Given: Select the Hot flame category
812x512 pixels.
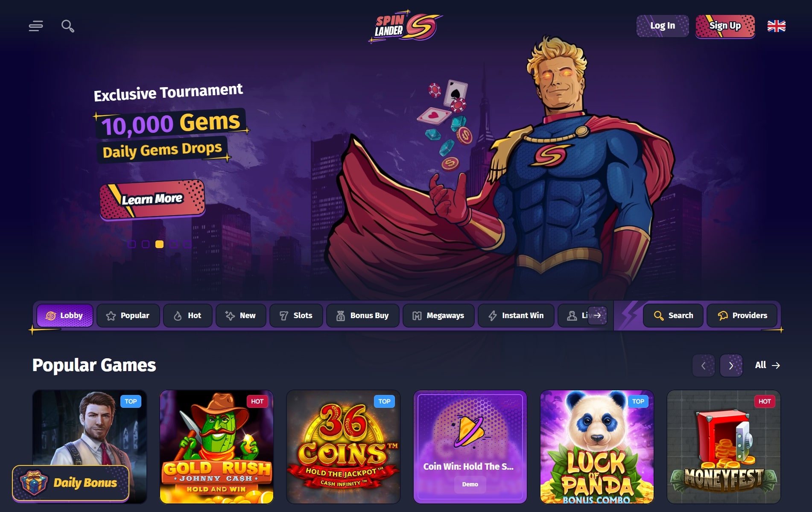Looking at the screenshot, I should click(x=188, y=316).
